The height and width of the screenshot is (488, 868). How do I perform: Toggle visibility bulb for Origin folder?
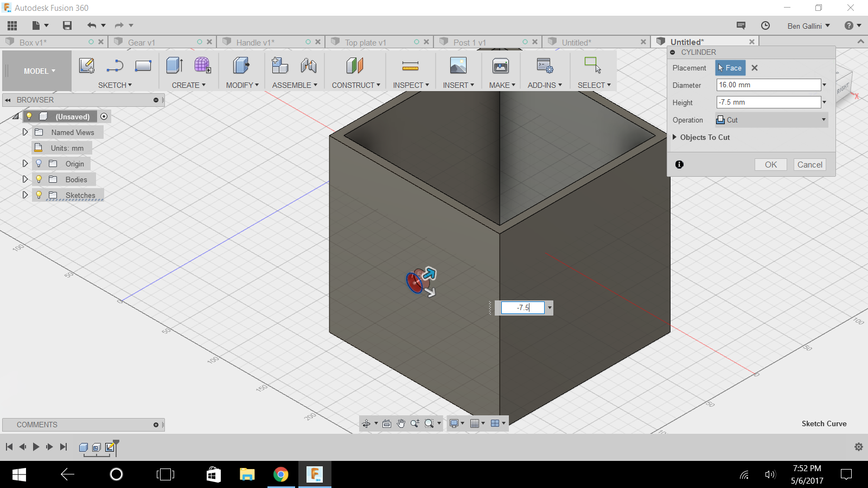pos(39,163)
